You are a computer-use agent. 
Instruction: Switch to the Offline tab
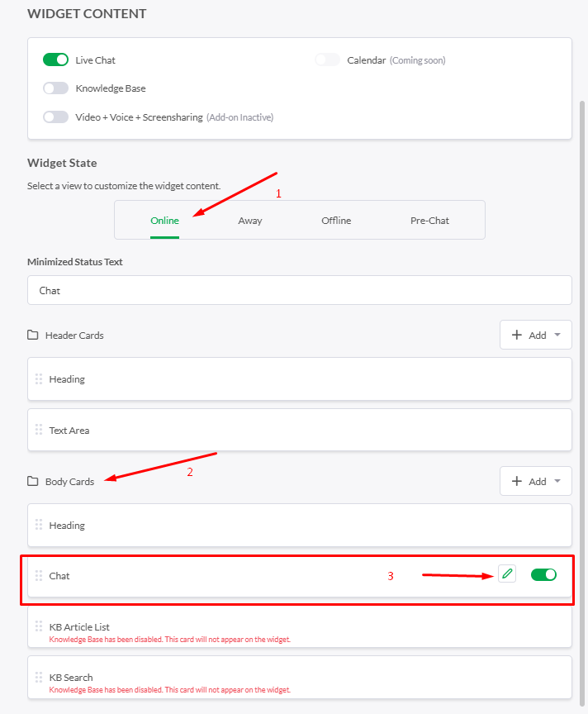pyautogui.click(x=336, y=221)
